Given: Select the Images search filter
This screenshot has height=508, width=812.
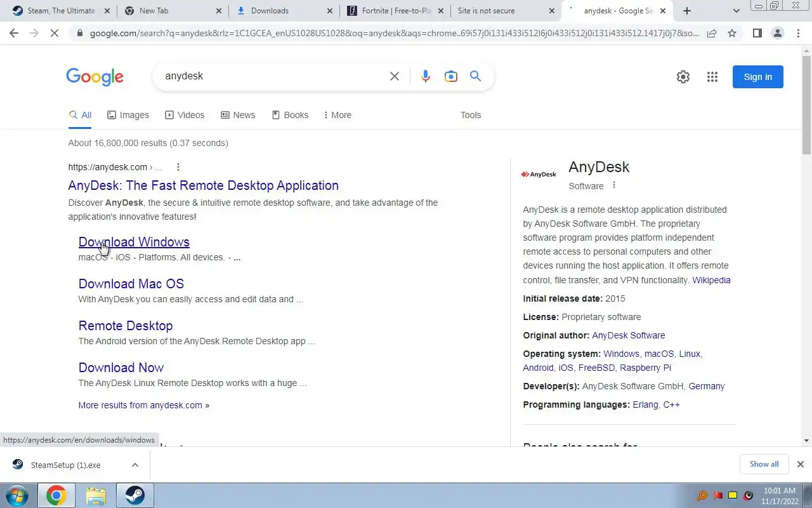Looking at the screenshot, I should [128, 115].
